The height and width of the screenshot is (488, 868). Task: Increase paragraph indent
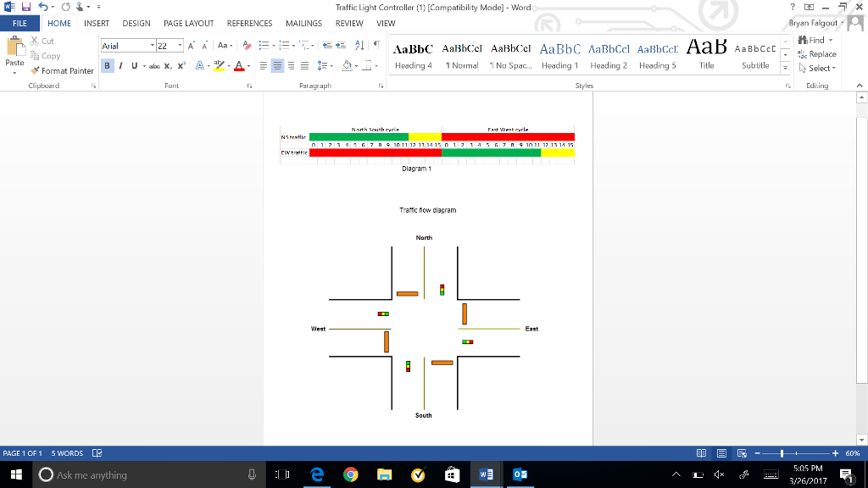tap(341, 46)
